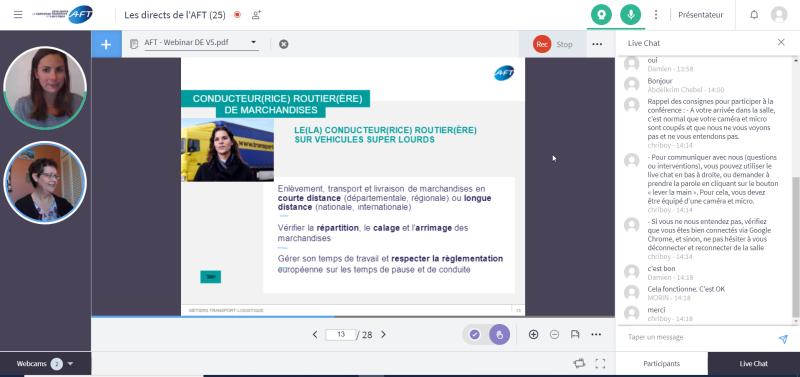Select the pointer checkmark tool
This screenshot has width=800, height=377.
pos(474,335)
